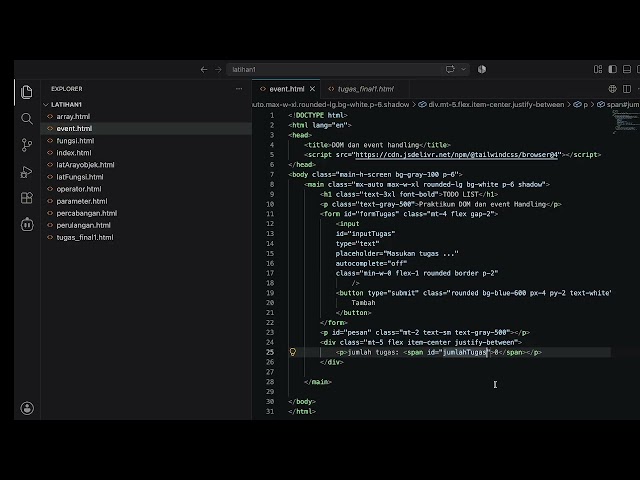
Task: Close the event.html tab
Action: (x=312, y=89)
